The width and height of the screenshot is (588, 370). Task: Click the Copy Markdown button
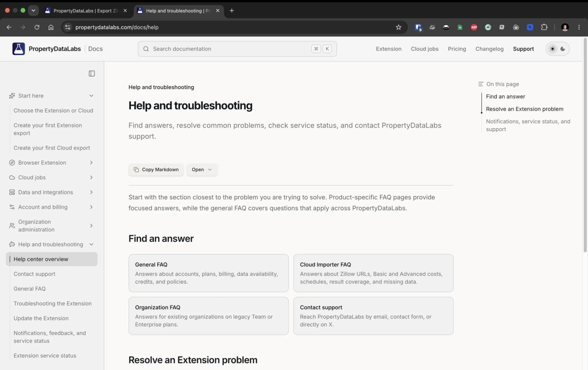[x=156, y=170]
